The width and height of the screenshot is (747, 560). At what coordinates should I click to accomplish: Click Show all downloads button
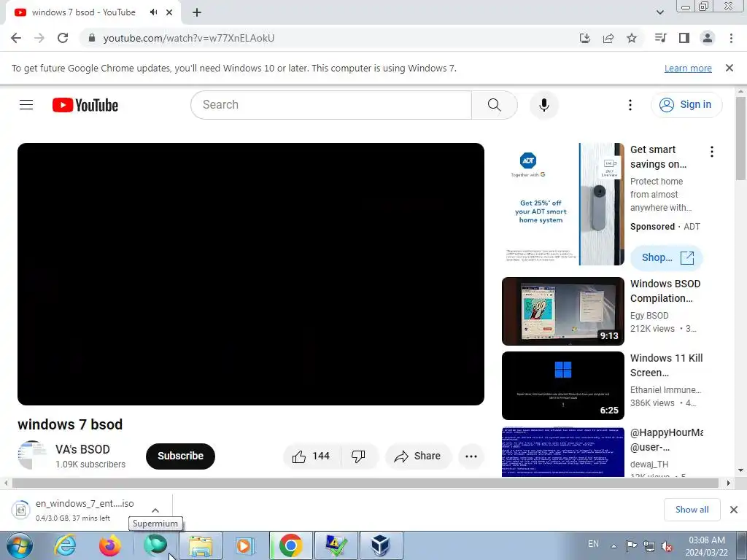(692, 510)
